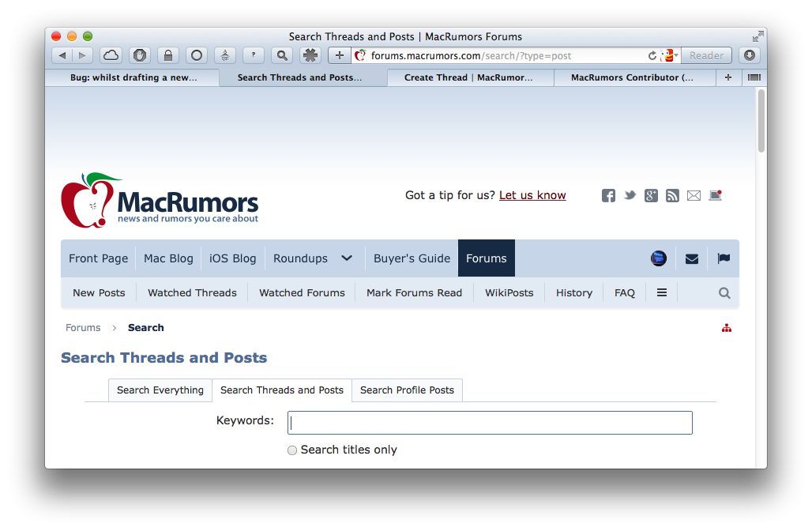Reload the page with the refresh arrow
The width and height of the screenshot is (812, 531).
pos(652,55)
